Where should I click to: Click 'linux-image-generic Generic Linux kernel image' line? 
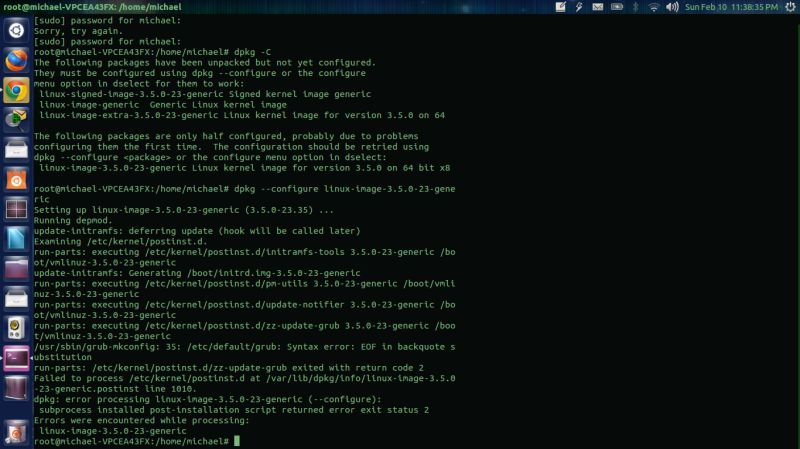(x=163, y=105)
